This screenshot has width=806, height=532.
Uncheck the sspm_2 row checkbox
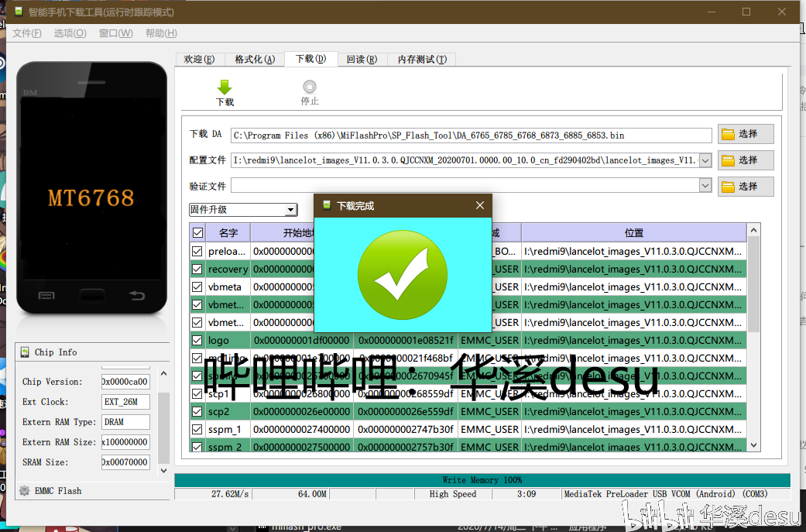pos(197,447)
